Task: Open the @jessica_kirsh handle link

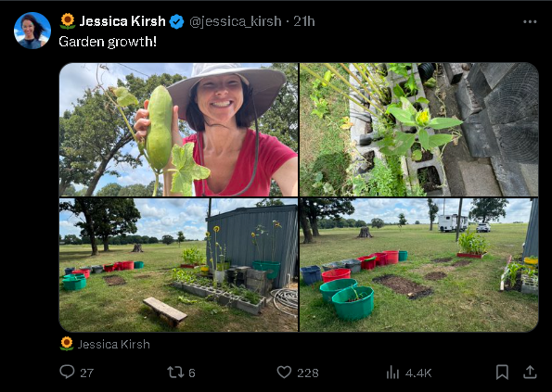Action: point(236,22)
